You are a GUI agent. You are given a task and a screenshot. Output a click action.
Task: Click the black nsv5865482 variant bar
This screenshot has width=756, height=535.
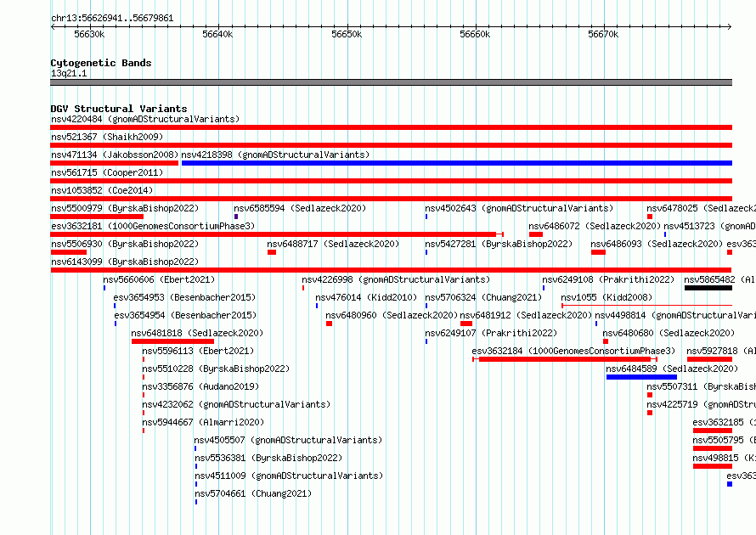coord(708,288)
